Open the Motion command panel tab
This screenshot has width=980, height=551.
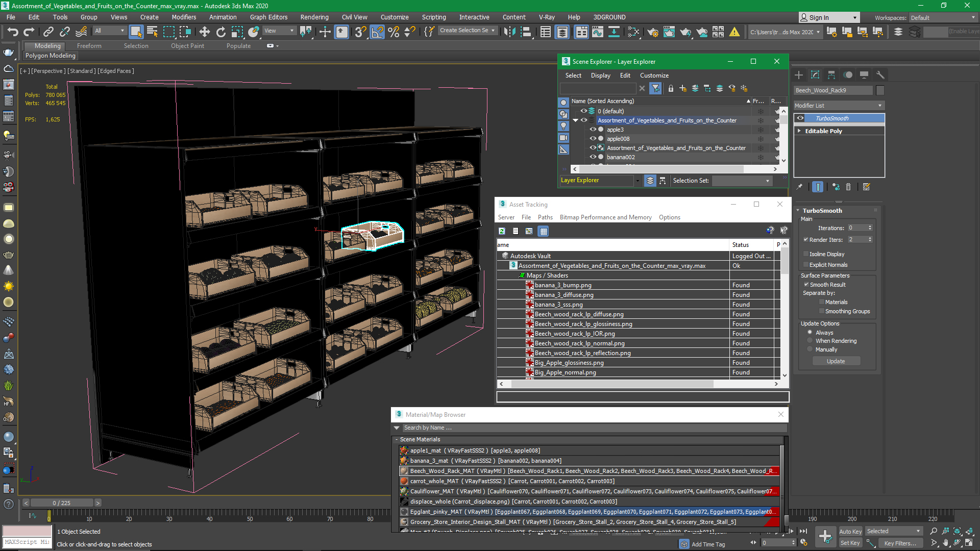pos(848,75)
